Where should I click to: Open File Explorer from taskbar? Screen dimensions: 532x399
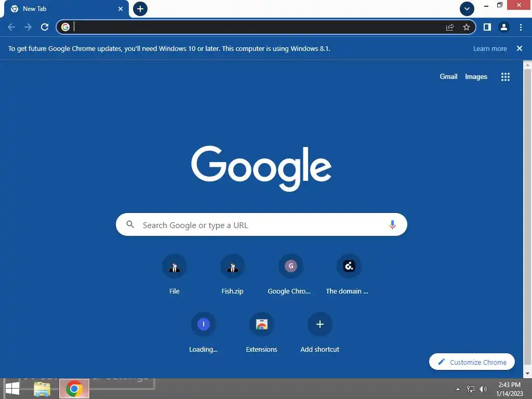tap(42, 389)
